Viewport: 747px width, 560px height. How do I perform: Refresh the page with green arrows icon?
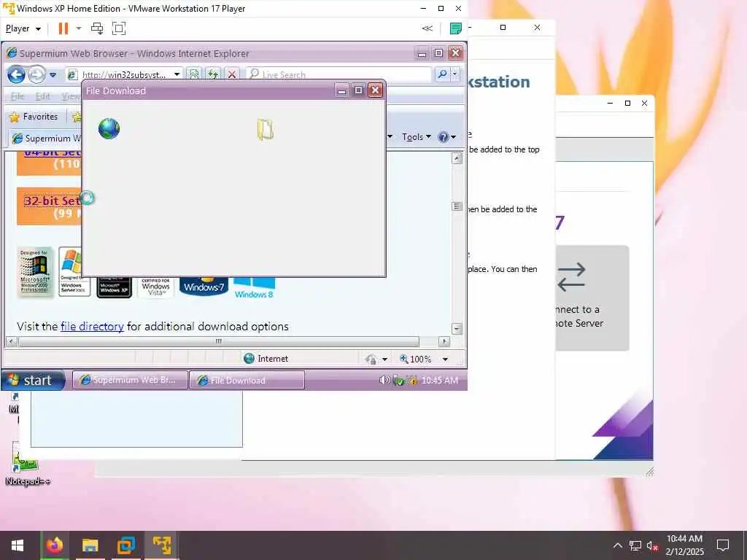[x=213, y=75]
